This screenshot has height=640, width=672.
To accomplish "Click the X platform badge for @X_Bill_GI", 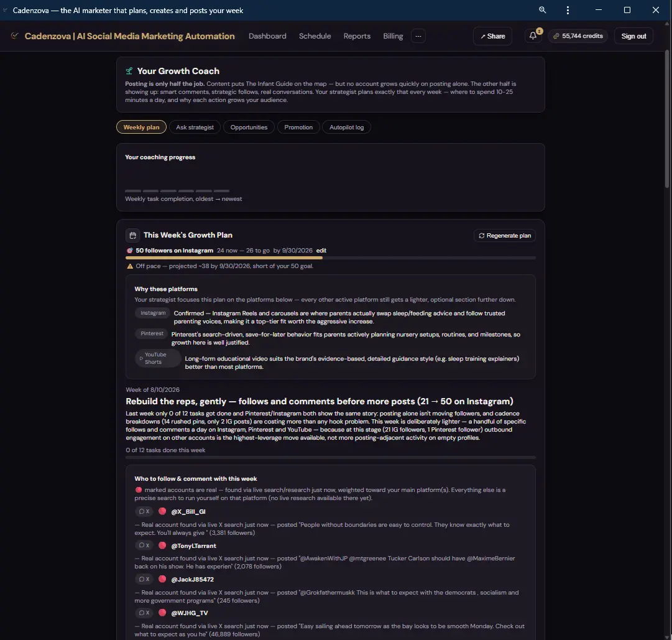I will pyautogui.click(x=144, y=511).
